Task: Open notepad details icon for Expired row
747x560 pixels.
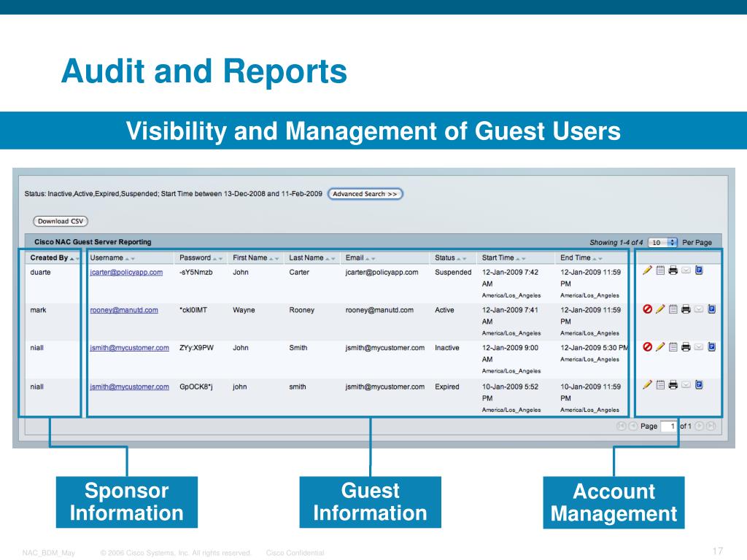Action: pyautogui.click(x=660, y=385)
